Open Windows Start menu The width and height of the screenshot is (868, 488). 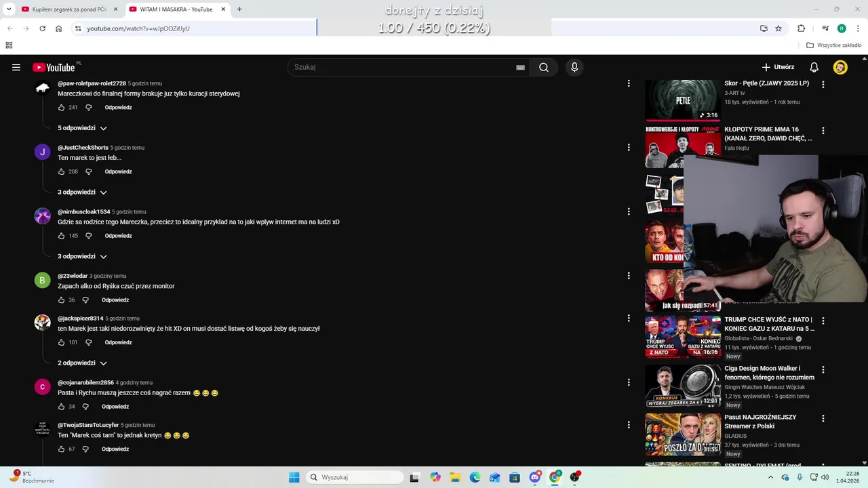[294, 477]
